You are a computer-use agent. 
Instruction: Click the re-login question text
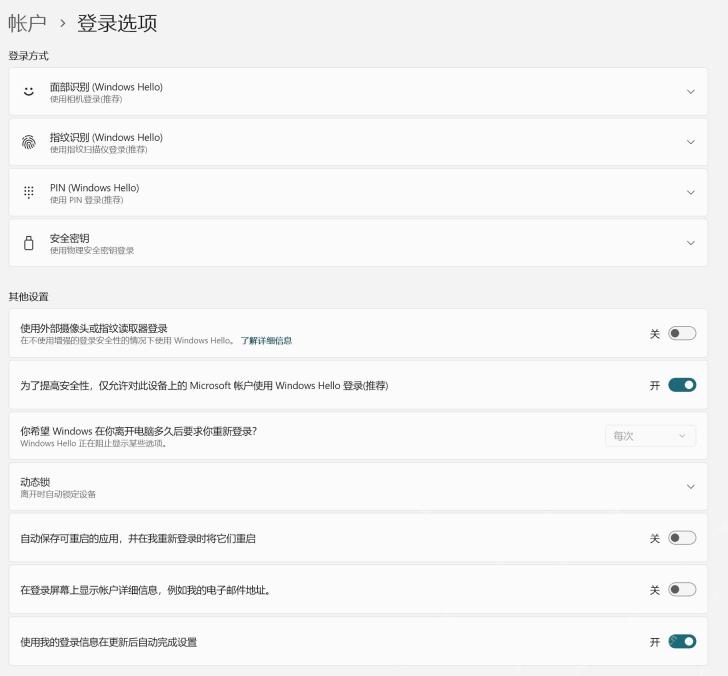(x=138, y=431)
